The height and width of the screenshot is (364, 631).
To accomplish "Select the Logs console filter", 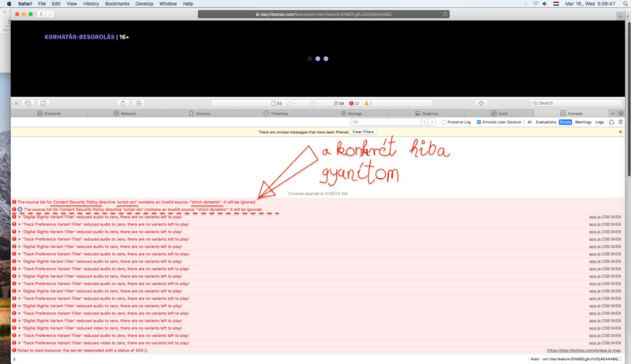I will click(599, 122).
